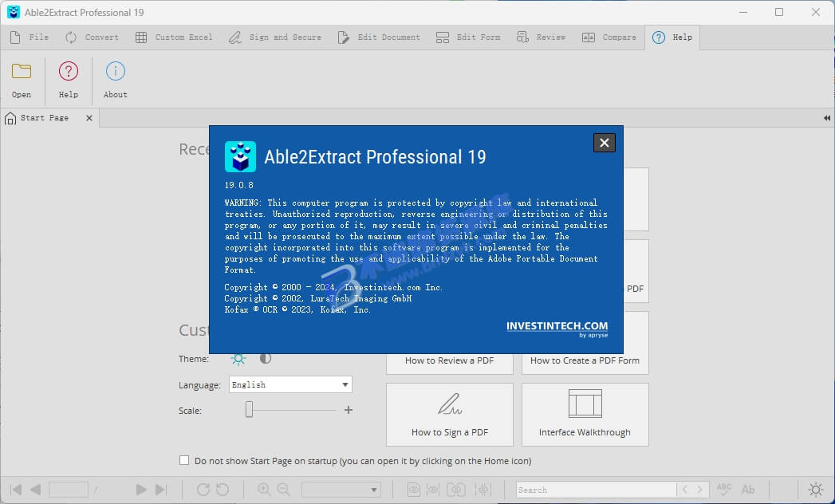Open How to Create a PDF Form
Image resolution: width=835 pixels, height=504 pixels.
coord(585,360)
